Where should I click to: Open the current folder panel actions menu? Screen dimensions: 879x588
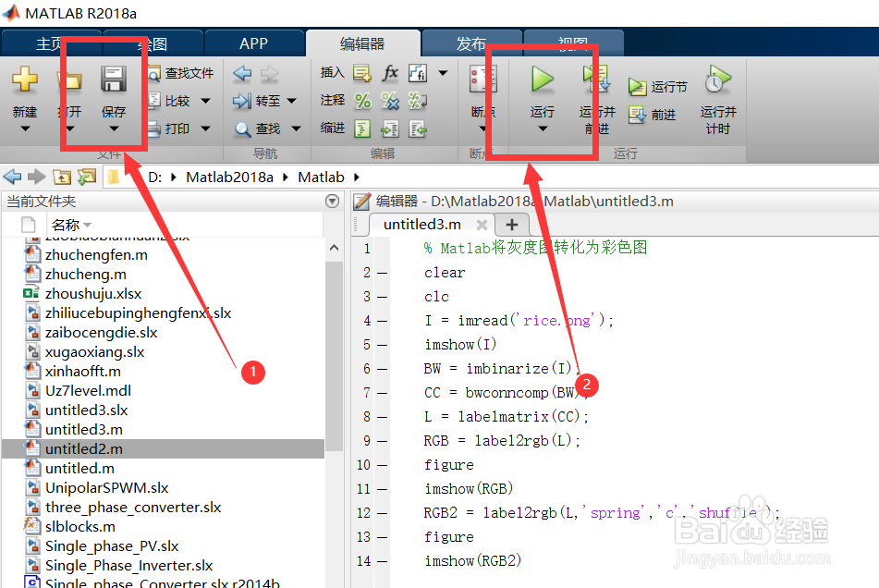[x=333, y=202]
